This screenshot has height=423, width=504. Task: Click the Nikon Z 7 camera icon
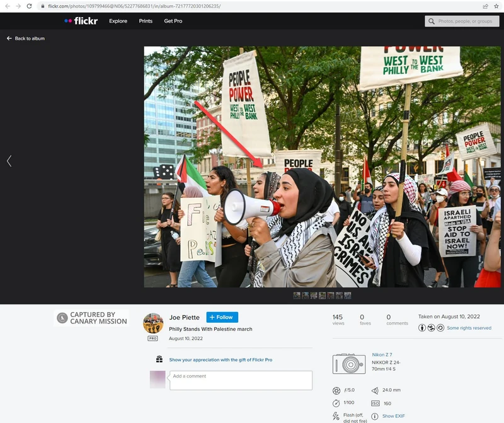click(x=348, y=364)
